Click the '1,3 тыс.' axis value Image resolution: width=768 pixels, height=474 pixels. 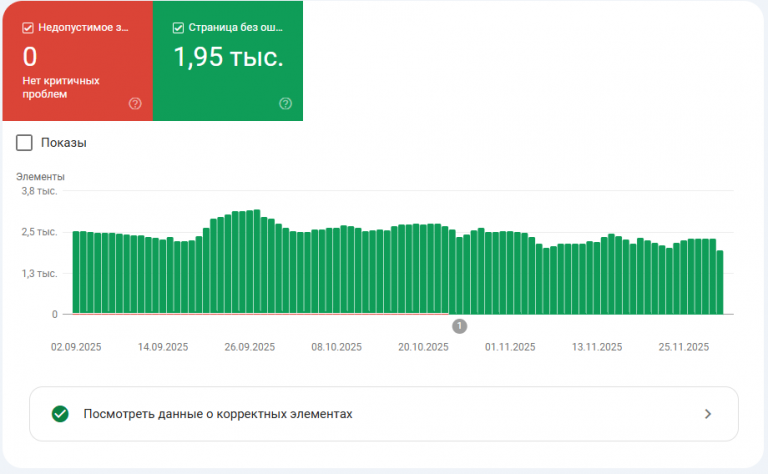click(x=39, y=274)
